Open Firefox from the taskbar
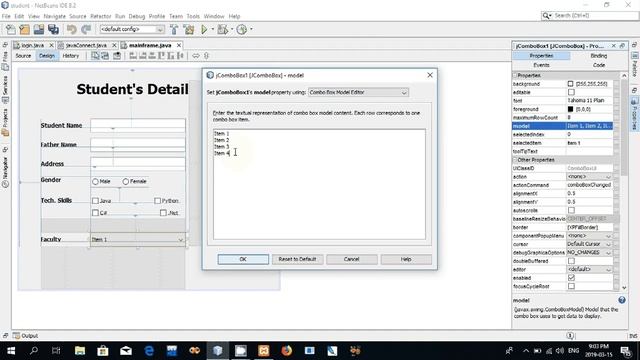 click(x=287, y=351)
